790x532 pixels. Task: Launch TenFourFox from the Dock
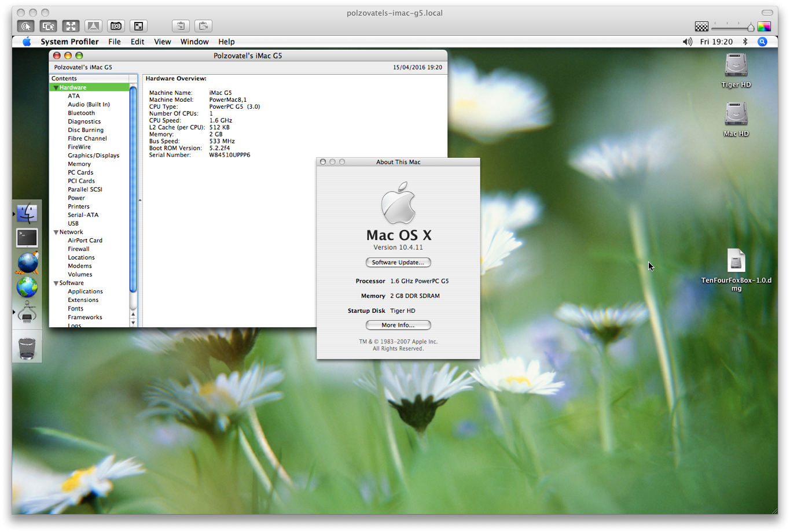tap(27, 263)
